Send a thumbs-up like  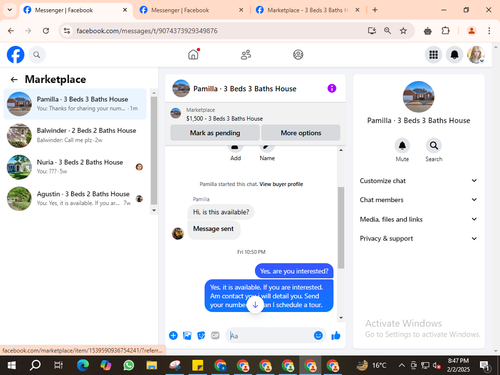tap(336, 335)
